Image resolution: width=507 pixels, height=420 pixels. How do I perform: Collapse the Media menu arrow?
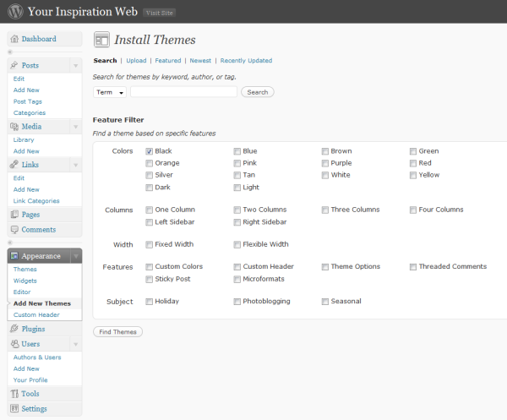[x=76, y=127]
